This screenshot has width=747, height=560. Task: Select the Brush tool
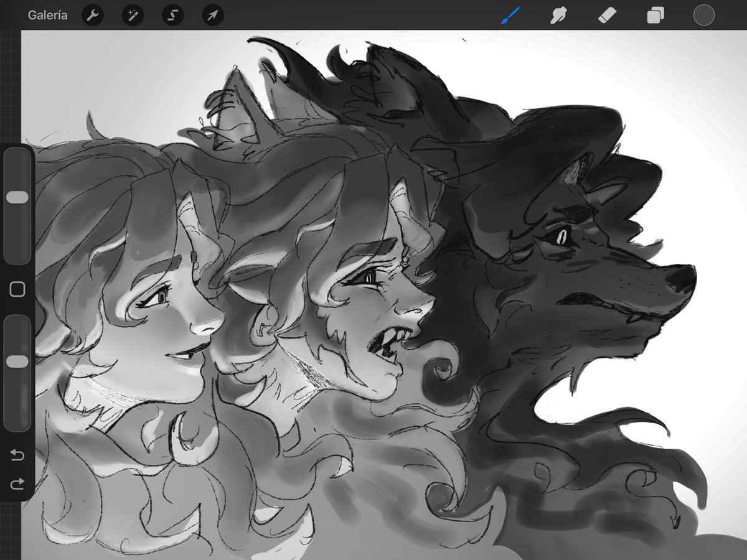point(510,15)
